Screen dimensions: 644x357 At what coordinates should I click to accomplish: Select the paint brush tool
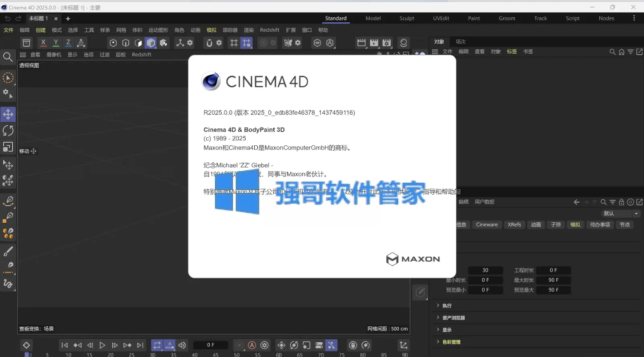click(8, 252)
